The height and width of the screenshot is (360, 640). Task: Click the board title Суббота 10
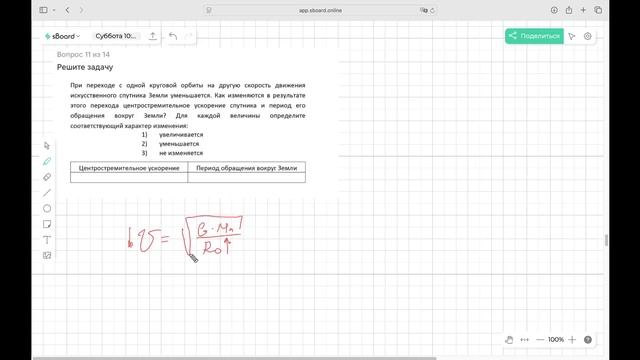pyautogui.click(x=116, y=36)
